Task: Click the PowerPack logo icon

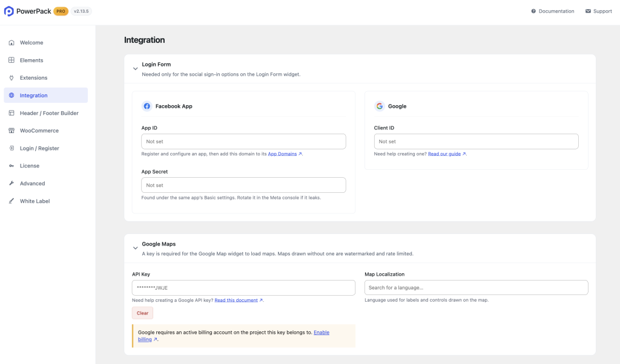Action: click(x=8, y=11)
